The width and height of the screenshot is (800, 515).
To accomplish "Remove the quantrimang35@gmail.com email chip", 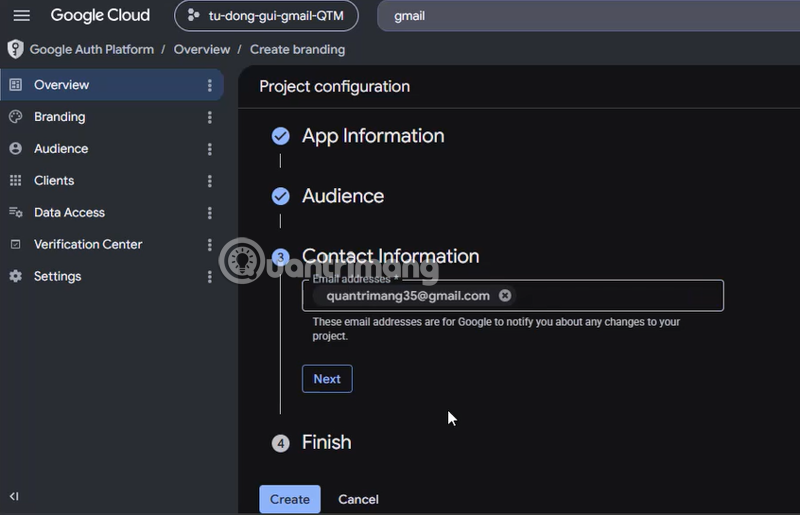I will pyautogui.click(x=505, y=296).
